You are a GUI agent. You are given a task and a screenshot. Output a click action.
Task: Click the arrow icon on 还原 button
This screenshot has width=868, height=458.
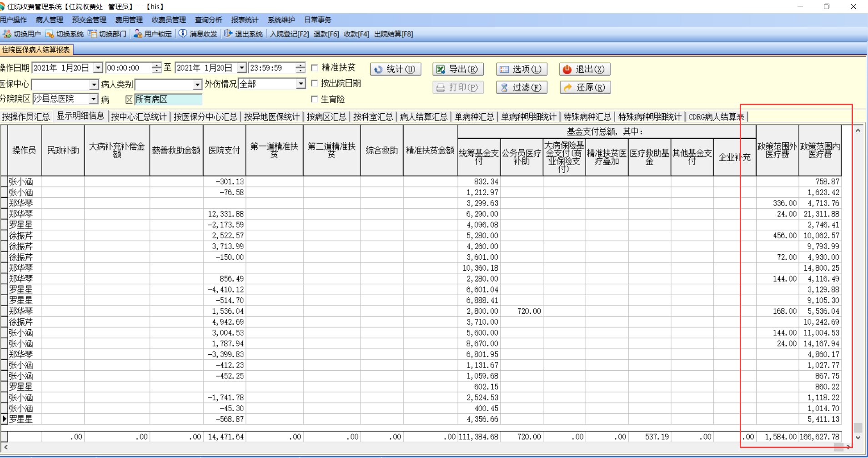[568, 87]
